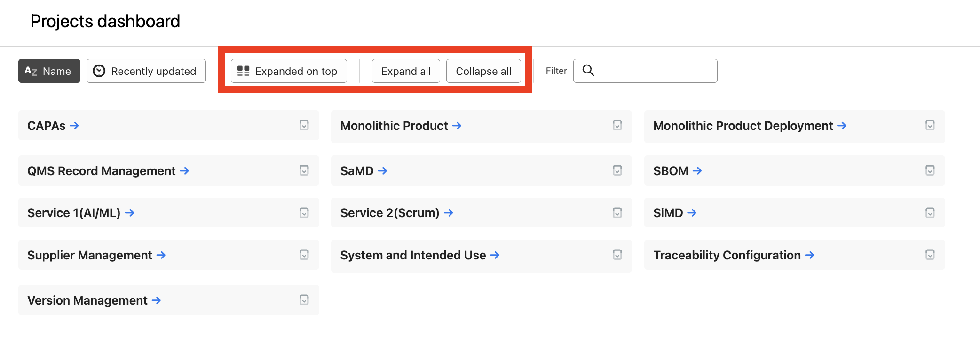This screenshot has width=980, height=339.
Task: Sort projects by Name
Action: click(x=49, y=71)
